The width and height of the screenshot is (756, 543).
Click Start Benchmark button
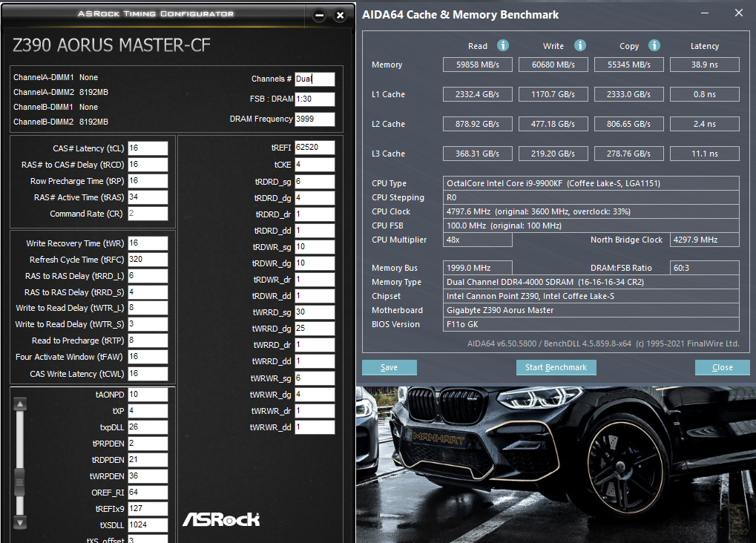[556, 367]
